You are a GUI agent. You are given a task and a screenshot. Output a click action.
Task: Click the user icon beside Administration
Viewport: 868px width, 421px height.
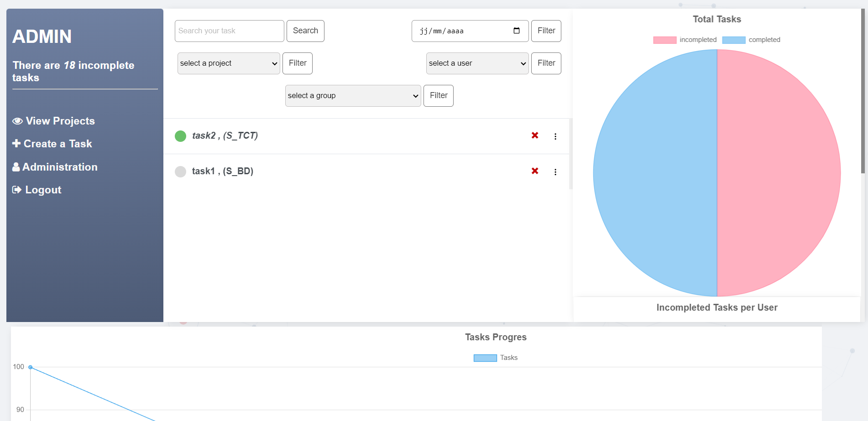tap(16, 167)
